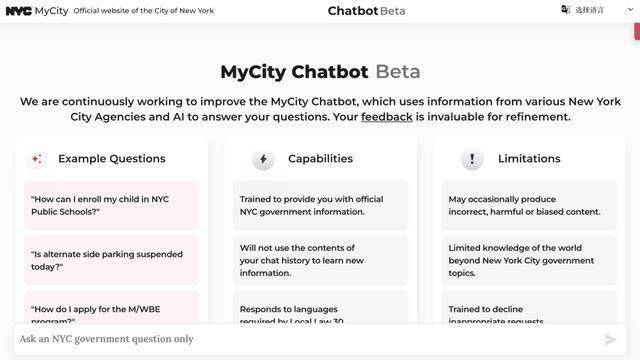Screen dimensions: 640x360
Task: Click the translate language icon
Action: click(x=565, y=10)
